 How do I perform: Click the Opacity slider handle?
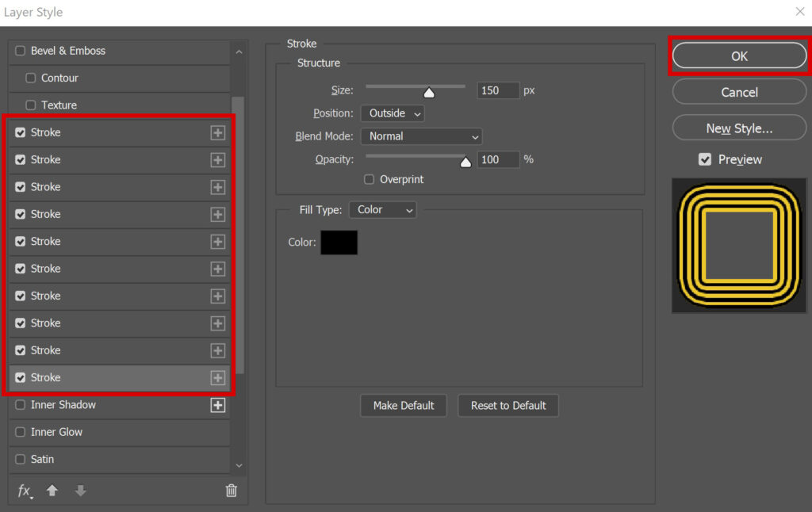[x=465, y=162]
